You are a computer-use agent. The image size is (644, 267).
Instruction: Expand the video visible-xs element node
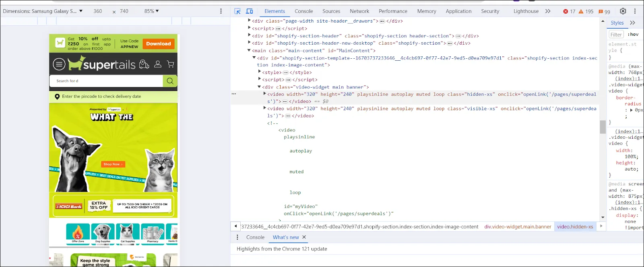264,108
